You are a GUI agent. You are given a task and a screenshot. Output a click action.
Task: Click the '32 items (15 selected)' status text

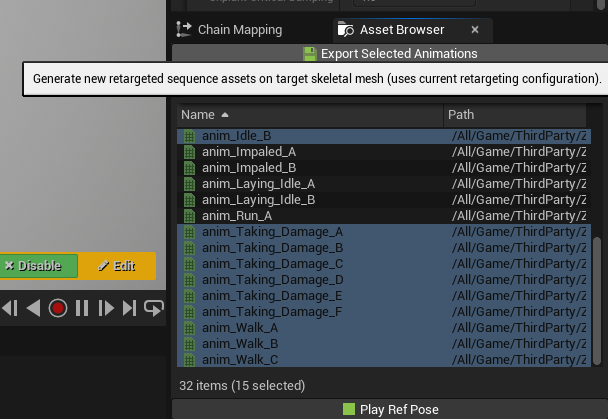(242, 386)
